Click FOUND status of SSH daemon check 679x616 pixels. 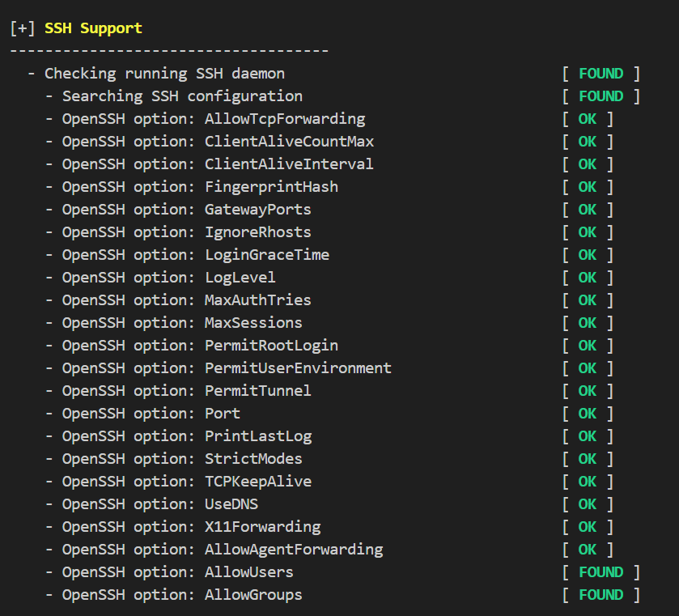(x=601, y=74)
